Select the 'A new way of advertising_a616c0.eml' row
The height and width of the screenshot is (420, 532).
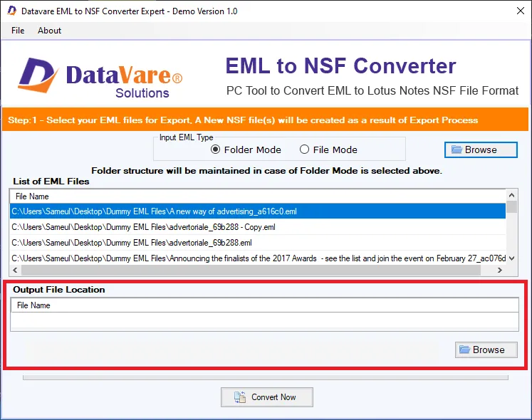coord(258,211)
